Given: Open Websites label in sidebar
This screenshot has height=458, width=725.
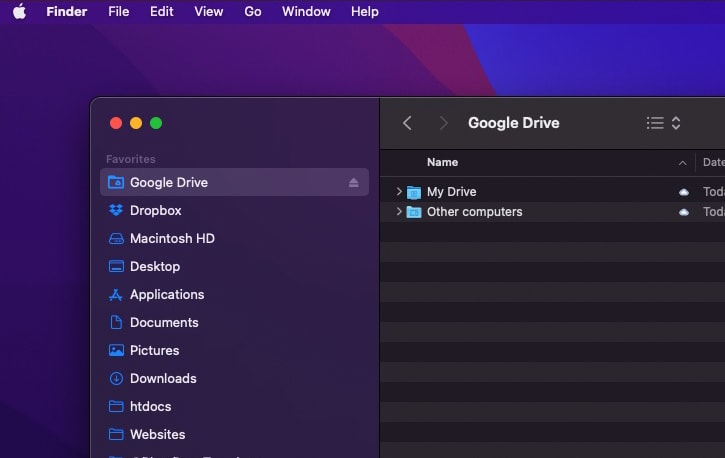Looking at the screenshot, I should 158,434.
